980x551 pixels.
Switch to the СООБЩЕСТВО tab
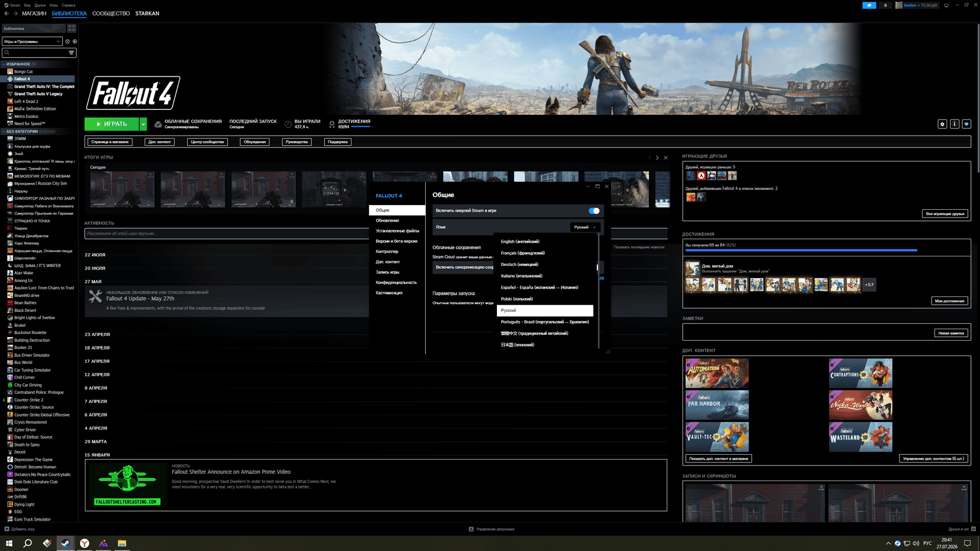(111, 13)
